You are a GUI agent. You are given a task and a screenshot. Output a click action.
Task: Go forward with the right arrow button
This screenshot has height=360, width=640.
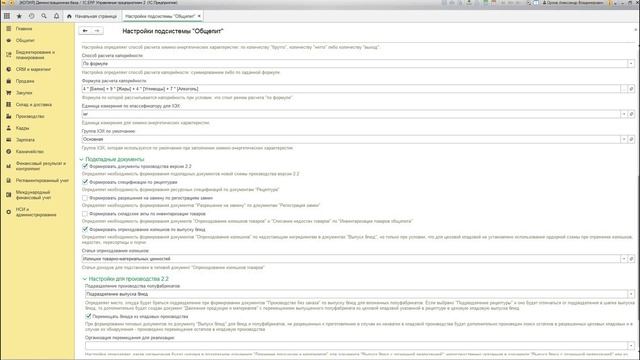click(97, 31)
